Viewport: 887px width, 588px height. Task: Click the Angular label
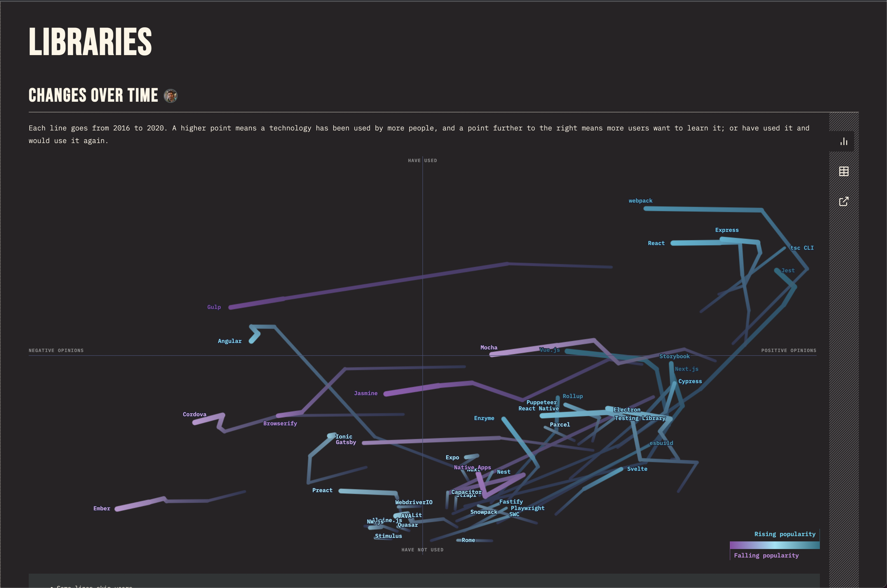[x=230, y=341]
